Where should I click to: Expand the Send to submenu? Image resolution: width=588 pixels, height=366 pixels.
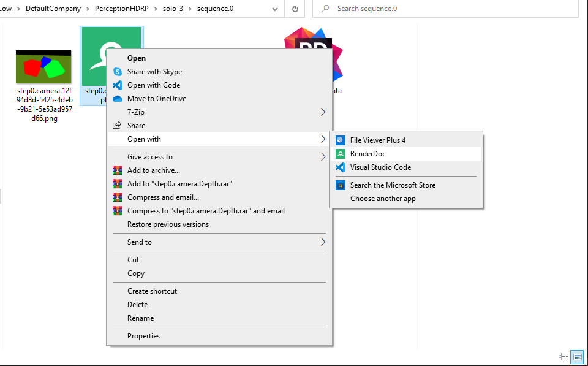[x=323, y=242]
